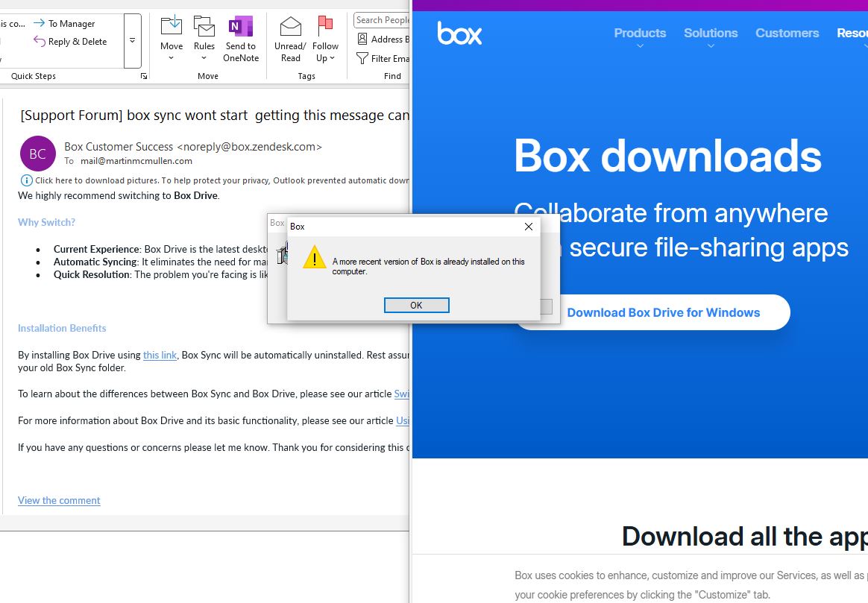The width and height of the screenshot is (868, 603).
Task: Open Quick Steps dialog launcher
Action: tap(144, 76)
